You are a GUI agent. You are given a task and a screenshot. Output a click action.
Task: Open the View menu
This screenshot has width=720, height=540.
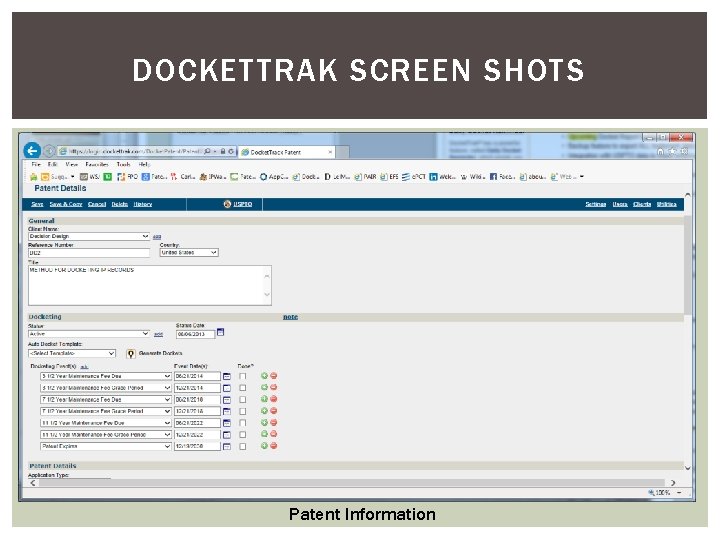click(72, 164)
